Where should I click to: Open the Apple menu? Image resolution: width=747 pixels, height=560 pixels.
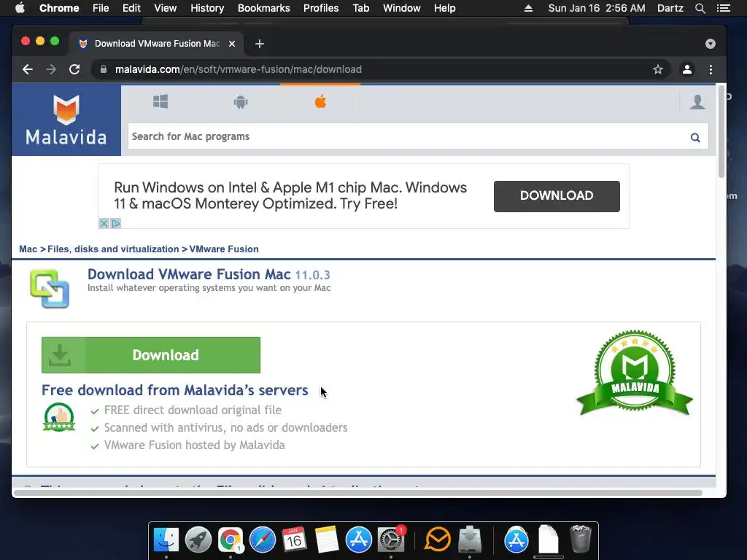tap(20, 8)
